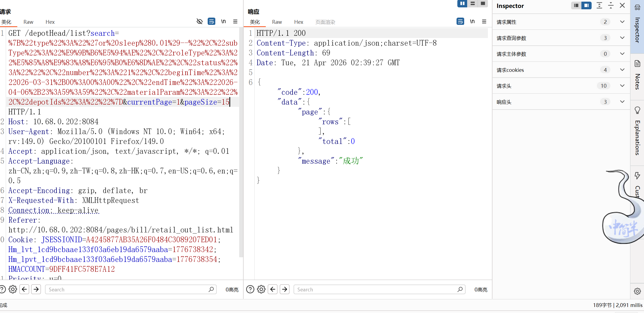Go to next match in response search

[x=285, y=289]
